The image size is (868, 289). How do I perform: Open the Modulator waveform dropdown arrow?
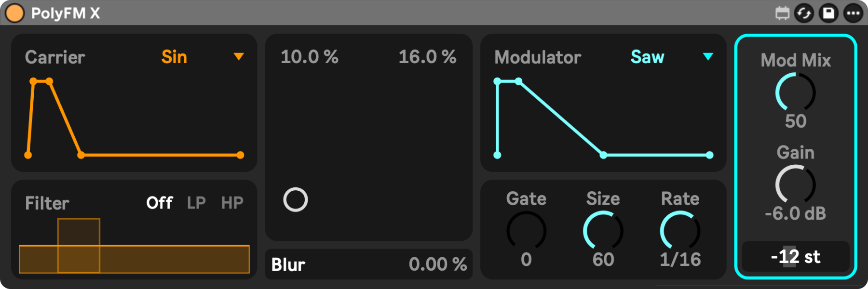click(x=707, y=57)
